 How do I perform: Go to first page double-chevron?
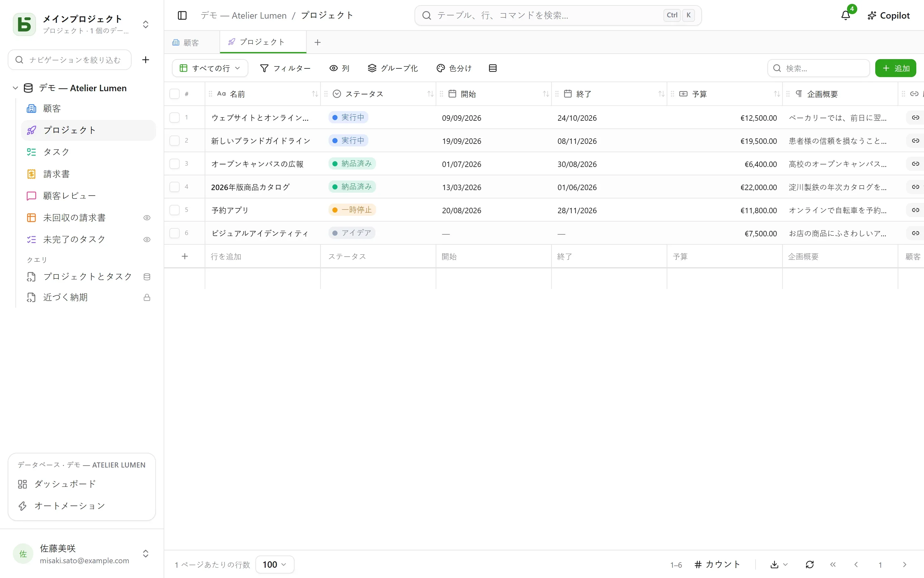coord(833,564)
